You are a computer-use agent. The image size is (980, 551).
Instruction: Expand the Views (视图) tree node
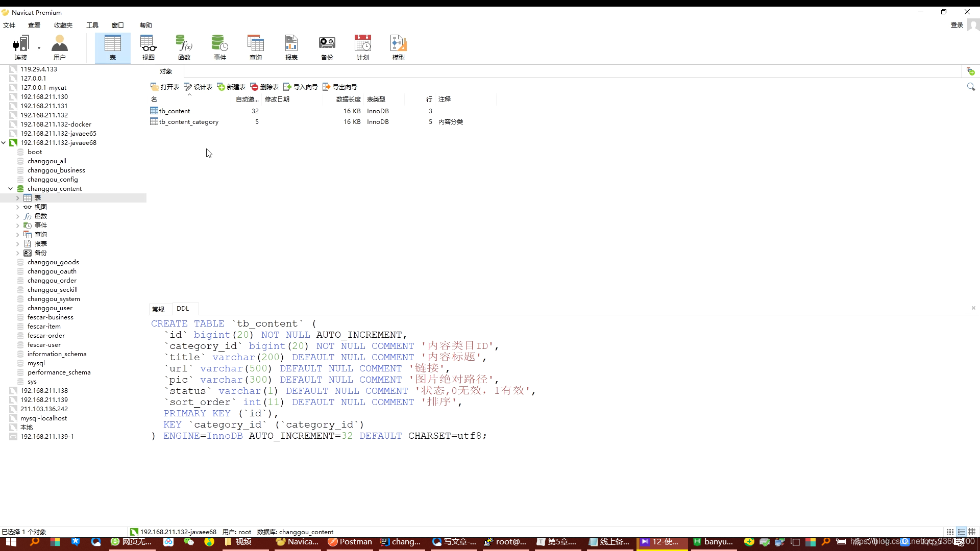17,207
